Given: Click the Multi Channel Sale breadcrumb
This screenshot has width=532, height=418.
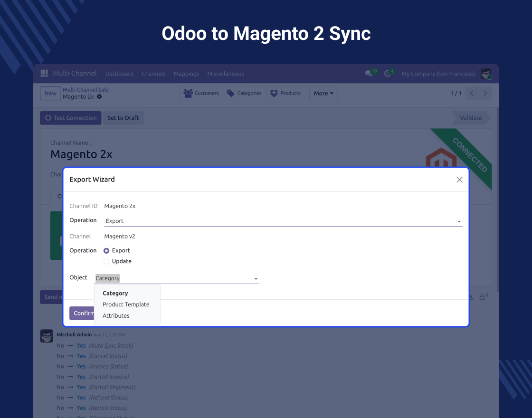Looking at the screenshot, I should point(85,90).
